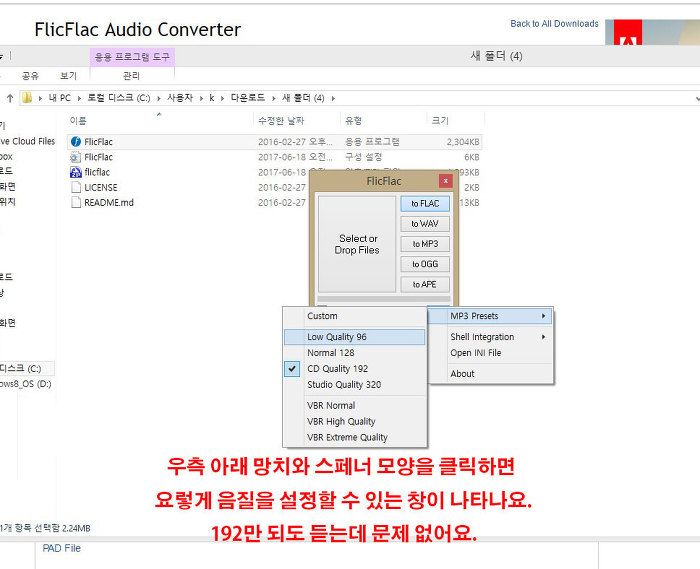Open INI File from the menu
Viewport: 700px width, 569px height.
[x=491, y=353]
